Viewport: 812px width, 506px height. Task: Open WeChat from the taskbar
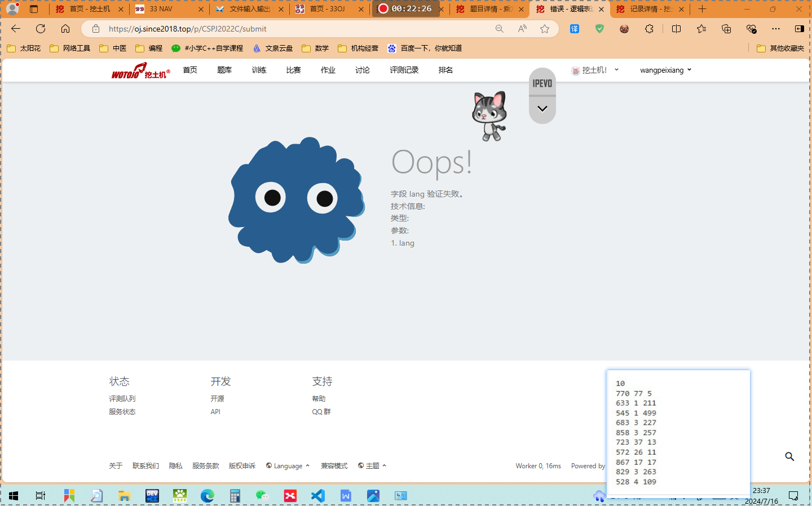[263, 496]
